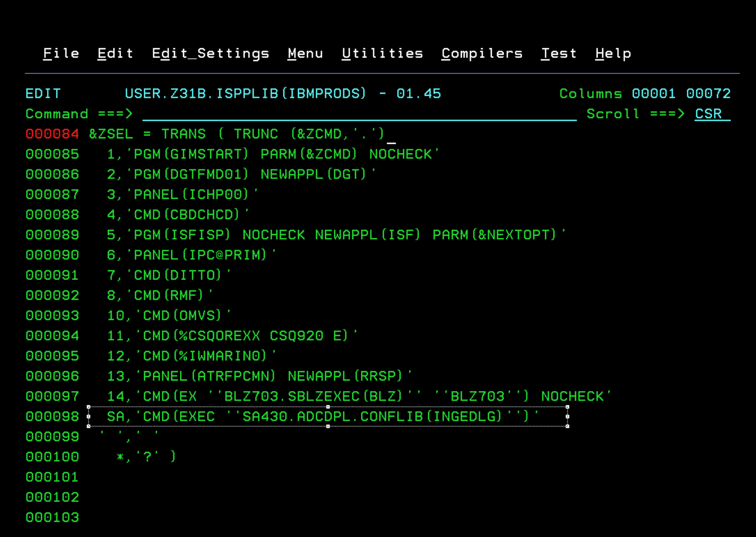Open the Help menu
Viewport: 756px width, 537px height.
(x=613, y=53)
